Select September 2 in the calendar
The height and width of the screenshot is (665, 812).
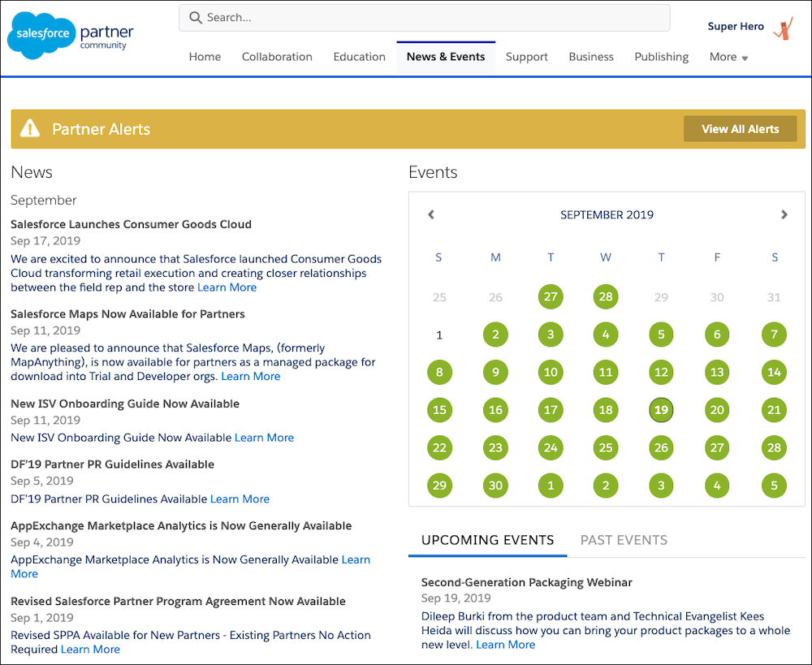tap(495, 335)
